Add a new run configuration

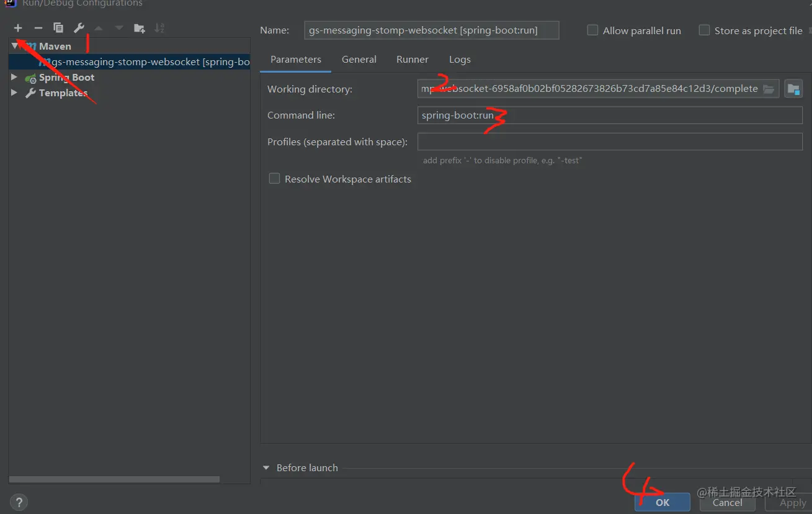18,28
